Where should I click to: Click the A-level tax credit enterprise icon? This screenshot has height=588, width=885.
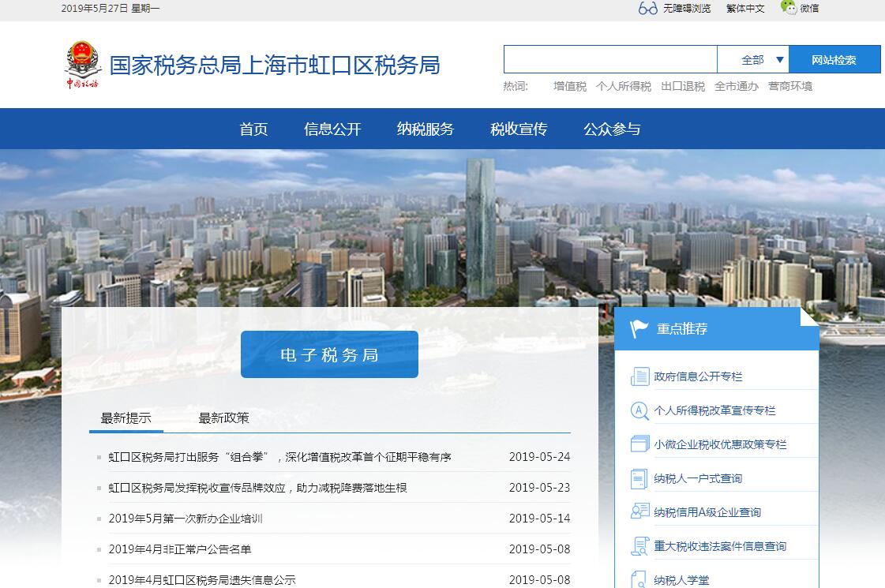point(639,512)
